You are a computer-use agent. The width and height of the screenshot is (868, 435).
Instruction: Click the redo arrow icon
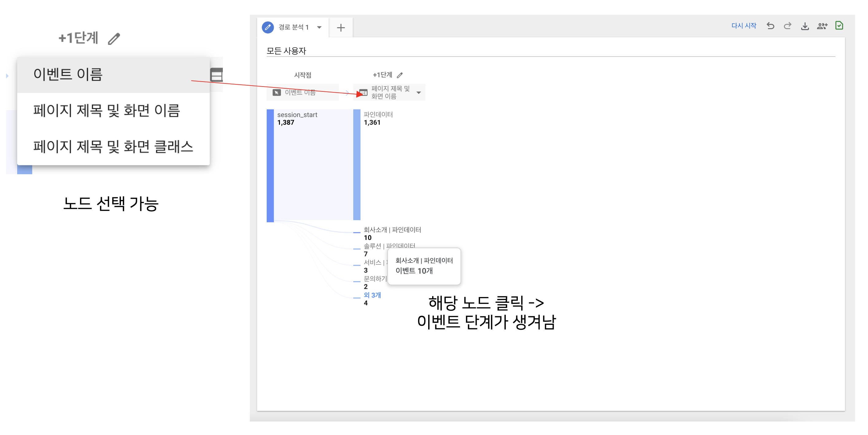(x=788, y=26)
